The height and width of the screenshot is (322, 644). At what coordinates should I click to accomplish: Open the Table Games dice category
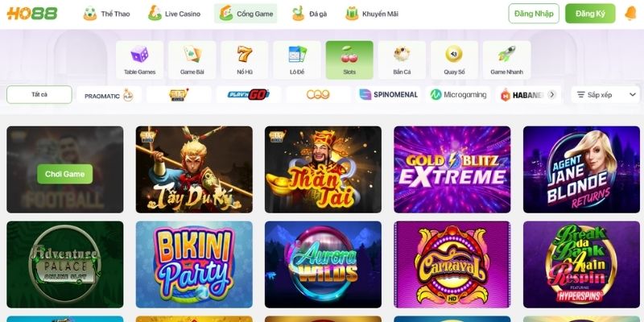[139, 60]
